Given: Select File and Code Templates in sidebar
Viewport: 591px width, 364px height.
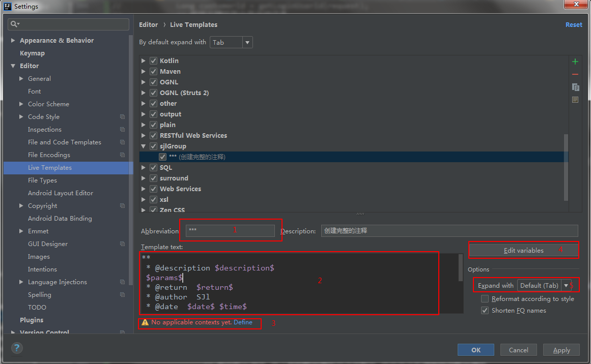Looking at the screenshot, I should coord(64,142).
